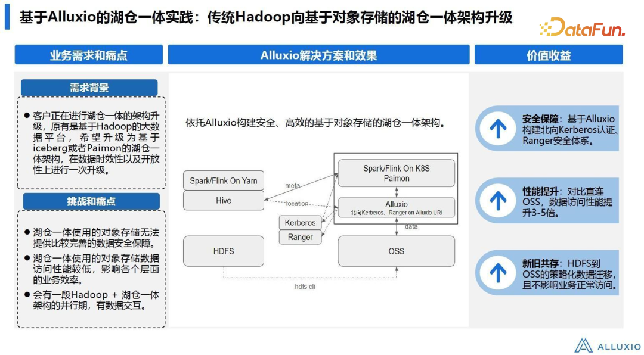
Task: Click the paragraph beginning 客户正在进行湖仓一体
Action: coord(95,143)
